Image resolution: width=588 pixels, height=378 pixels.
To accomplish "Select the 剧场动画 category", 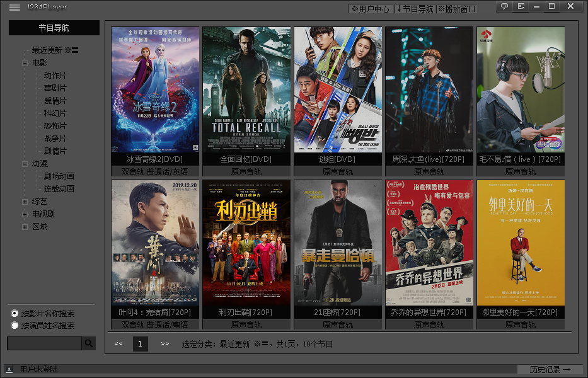I will pyautogui.click(x=59, y=176).
